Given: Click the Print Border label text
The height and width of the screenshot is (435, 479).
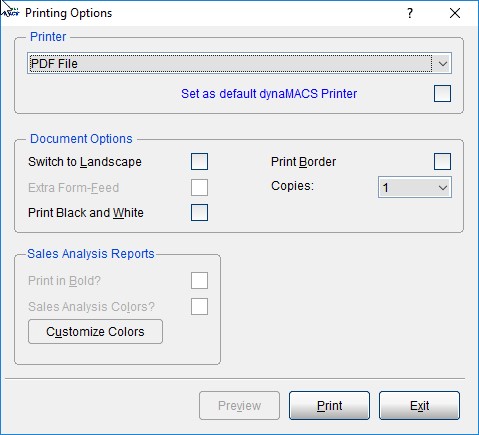Looking at the screenshot, I should pyautogui.click(x=303, y=162).
